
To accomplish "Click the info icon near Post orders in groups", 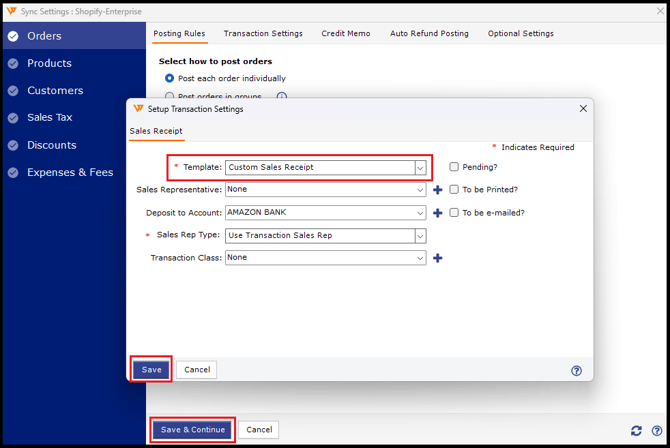I will [281, 97].
